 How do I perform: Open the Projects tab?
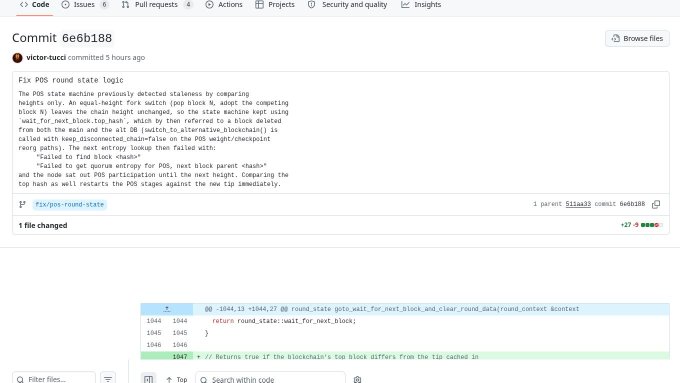275,5
